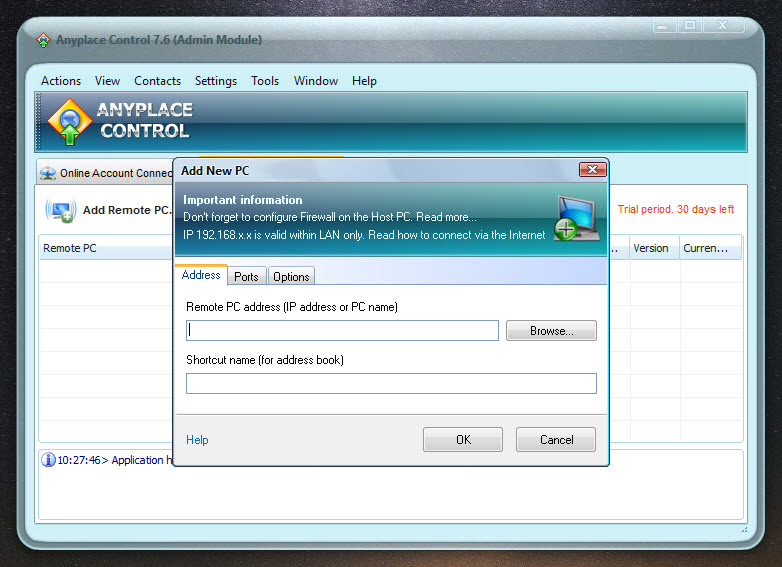This screenshot has height=567, width=782.
Task: Switch to the Options tab
Action: tap(291, 277)
